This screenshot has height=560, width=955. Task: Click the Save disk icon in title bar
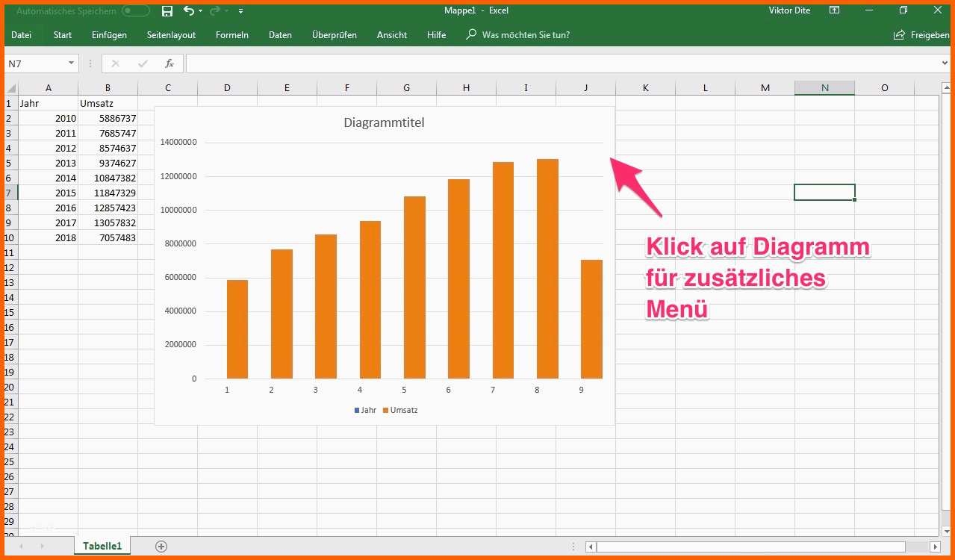click(167, 10)
